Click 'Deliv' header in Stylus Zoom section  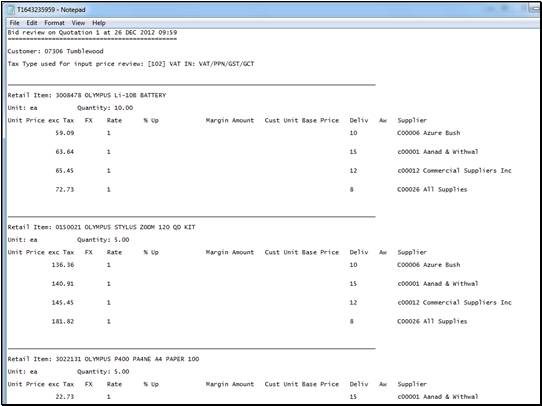(x=359, y=252)
